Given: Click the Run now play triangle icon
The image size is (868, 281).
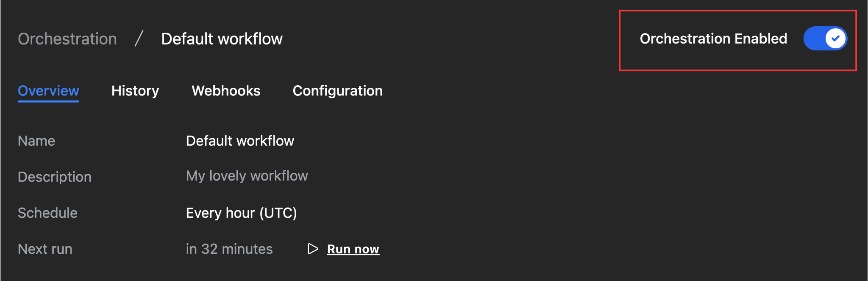Looking at the screenshot, I should pyautogui.click(x=313, y=249).
